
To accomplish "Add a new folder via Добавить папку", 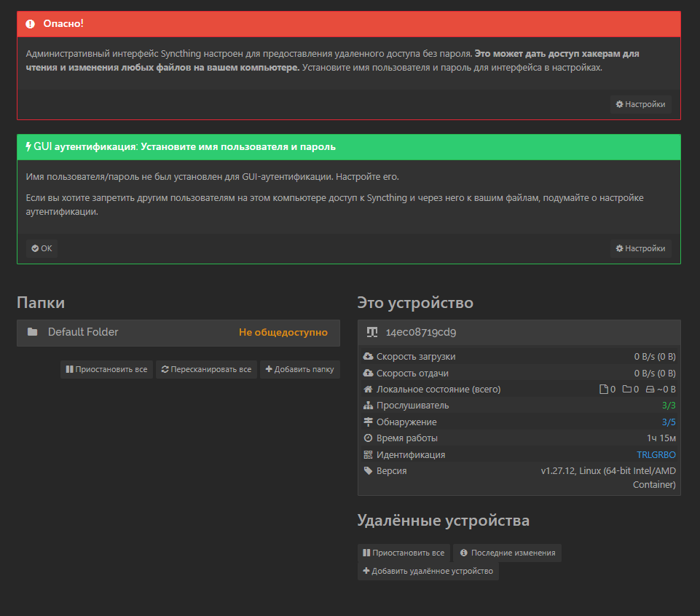I will (299, 370).
